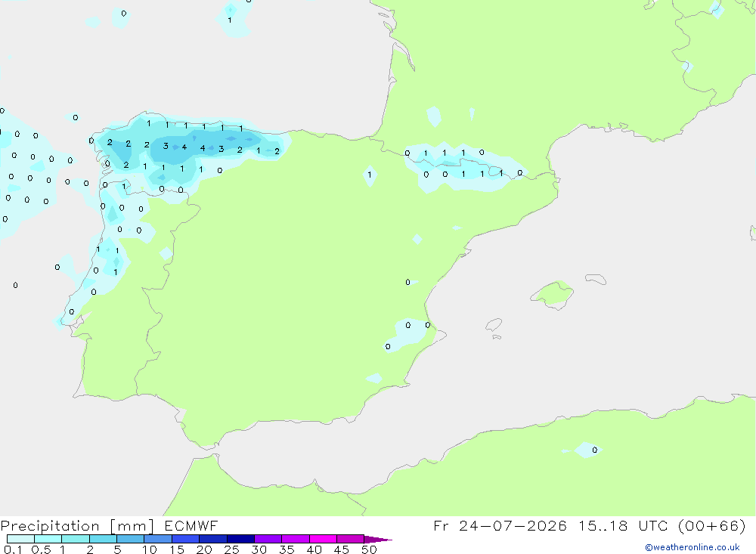
Task: Click the Menorca island outline
Action: (x=596, y=279)
